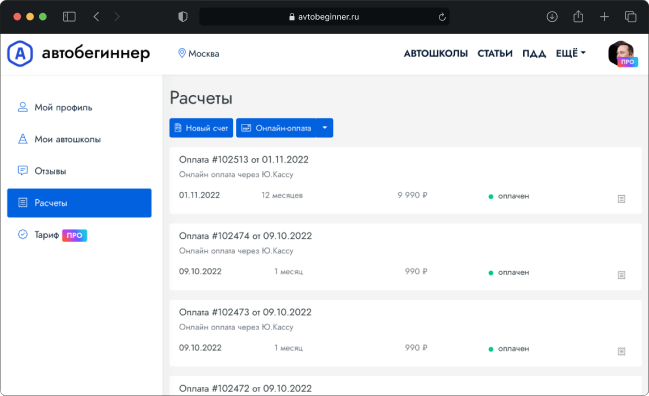Change city via the Москва location pin

198,53
